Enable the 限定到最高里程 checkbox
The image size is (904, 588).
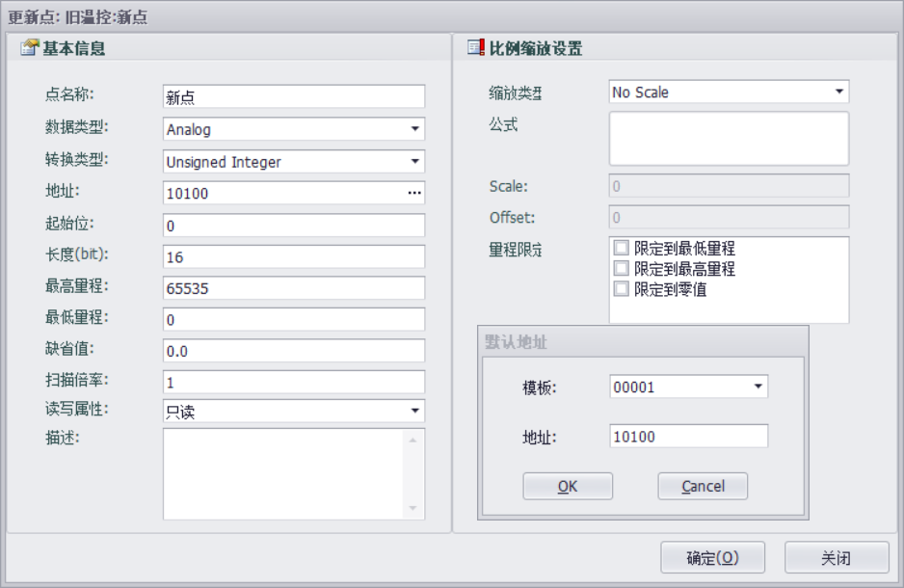click(x=622, y=268)
